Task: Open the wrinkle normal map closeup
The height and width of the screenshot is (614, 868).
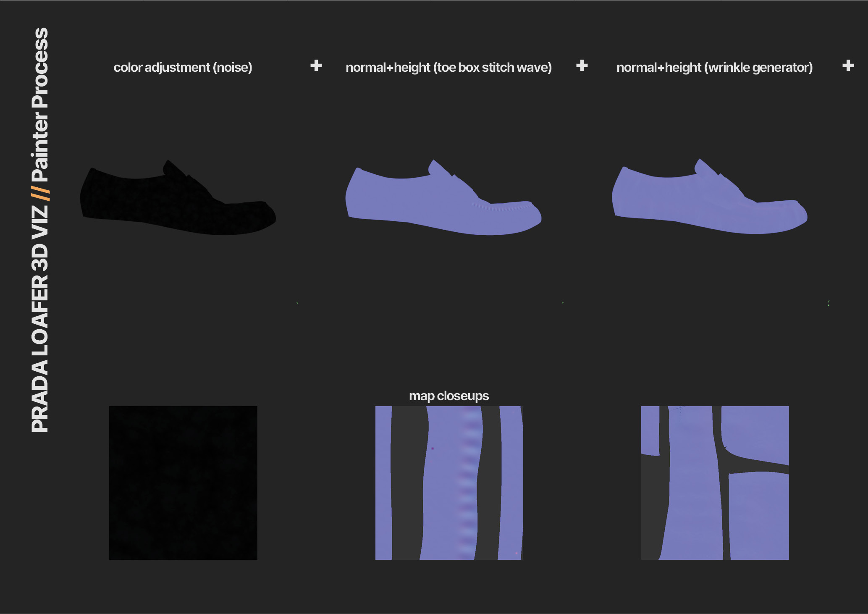Action: 715,483
